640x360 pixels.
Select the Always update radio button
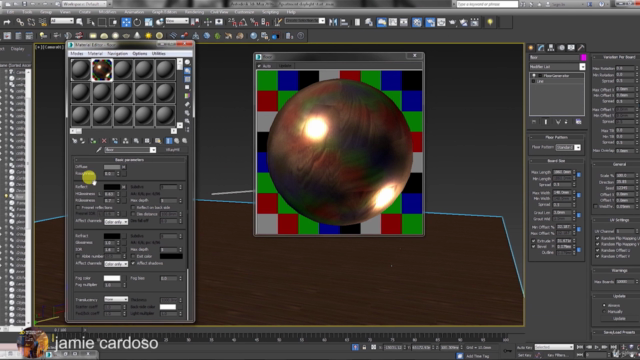604,305
